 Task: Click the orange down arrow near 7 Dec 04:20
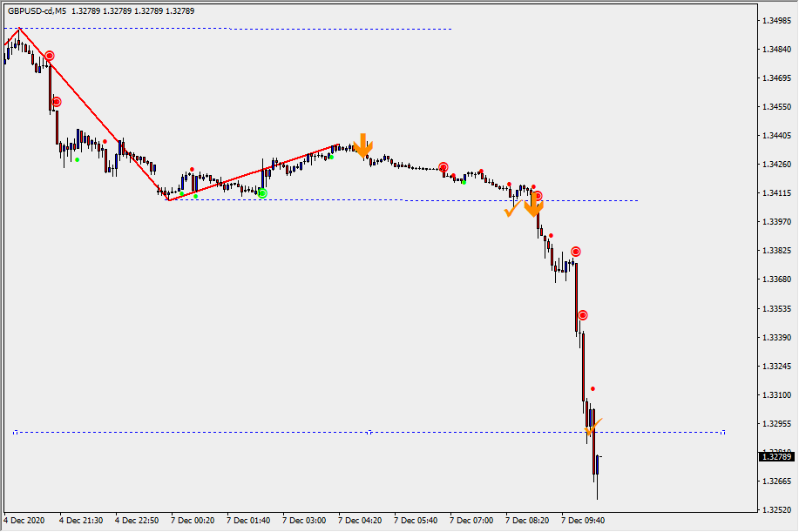pos(363,146)
